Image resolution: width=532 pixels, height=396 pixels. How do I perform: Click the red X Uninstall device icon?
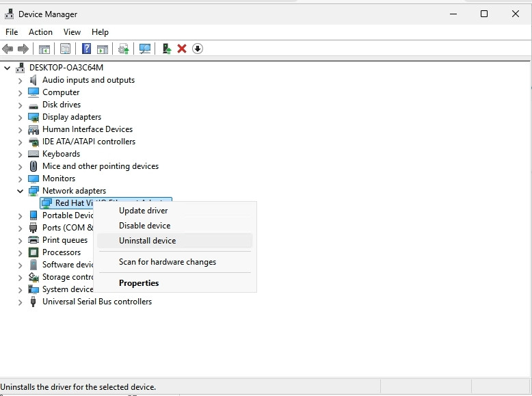point(182,49)
